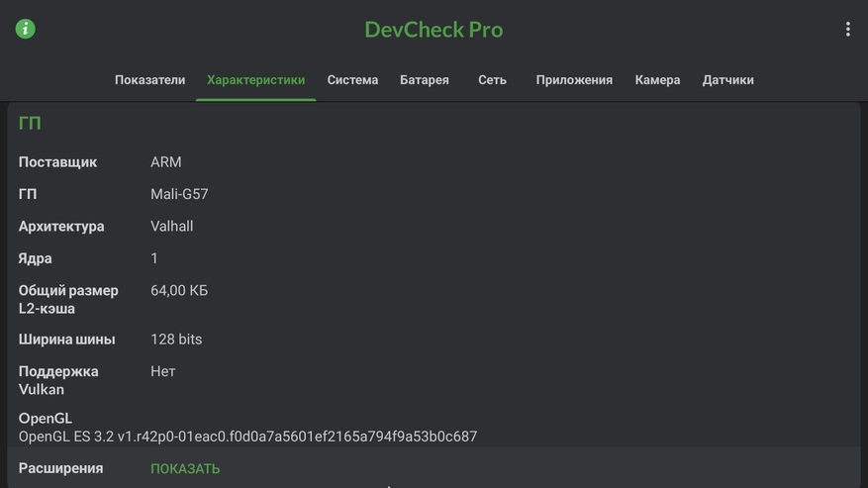868x488 pixels.
Task: Click the 128 bits bus width value
Action: pos(176,340)
